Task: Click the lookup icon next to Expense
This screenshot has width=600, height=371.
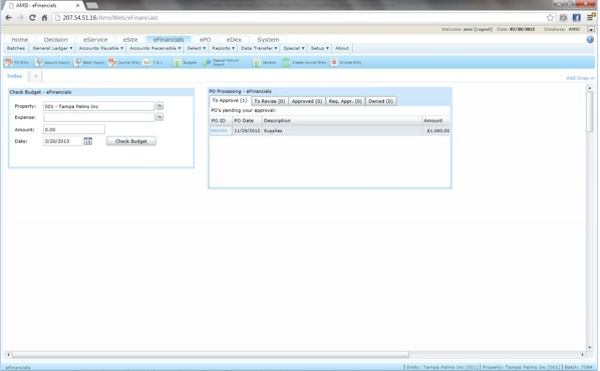Action: pos(160,117)
